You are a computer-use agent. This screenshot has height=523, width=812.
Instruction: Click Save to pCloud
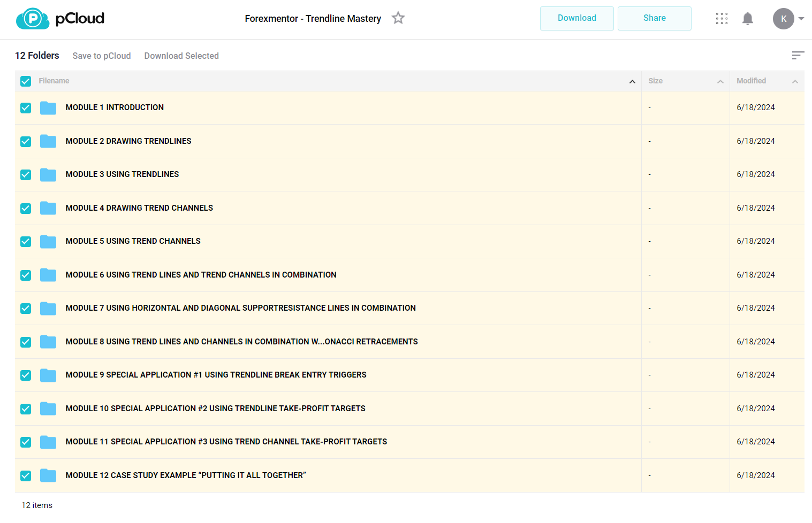pyautogui.click(x=102, y=56)
